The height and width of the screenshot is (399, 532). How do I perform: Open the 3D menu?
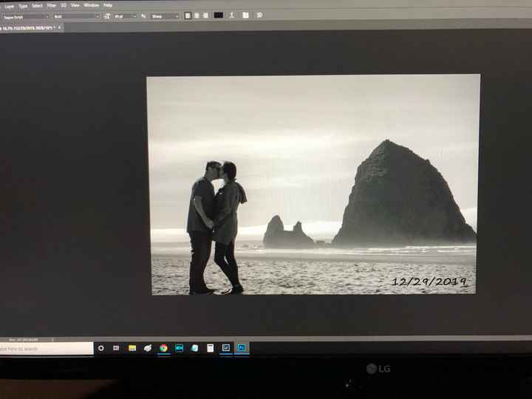[64, 5]
